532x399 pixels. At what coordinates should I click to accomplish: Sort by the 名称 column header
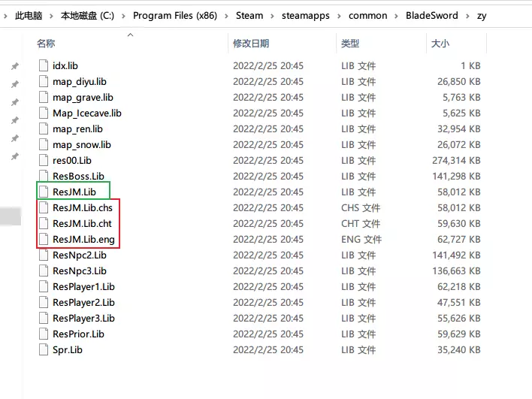(x=46, y=44)
